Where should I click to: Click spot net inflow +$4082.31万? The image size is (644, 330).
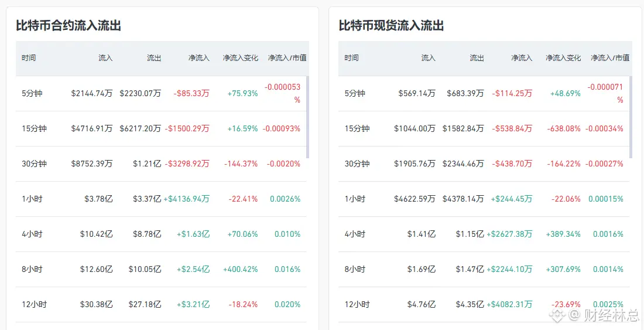coord(509,305)
